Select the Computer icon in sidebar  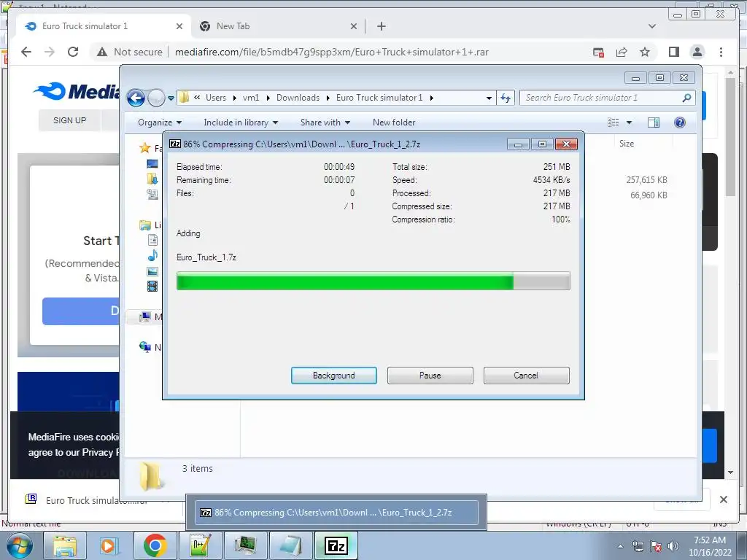point(145,316)
